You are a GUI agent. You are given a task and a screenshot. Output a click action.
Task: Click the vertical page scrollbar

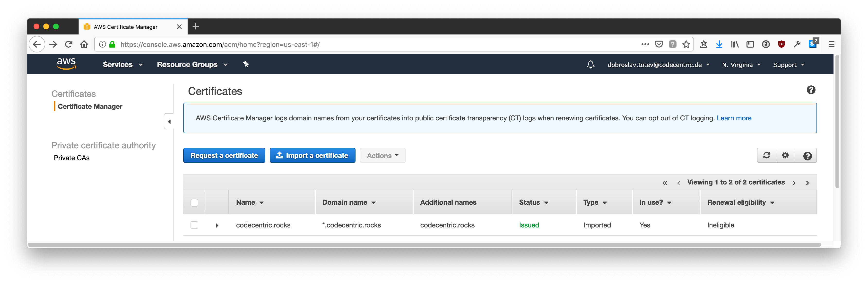837,122
